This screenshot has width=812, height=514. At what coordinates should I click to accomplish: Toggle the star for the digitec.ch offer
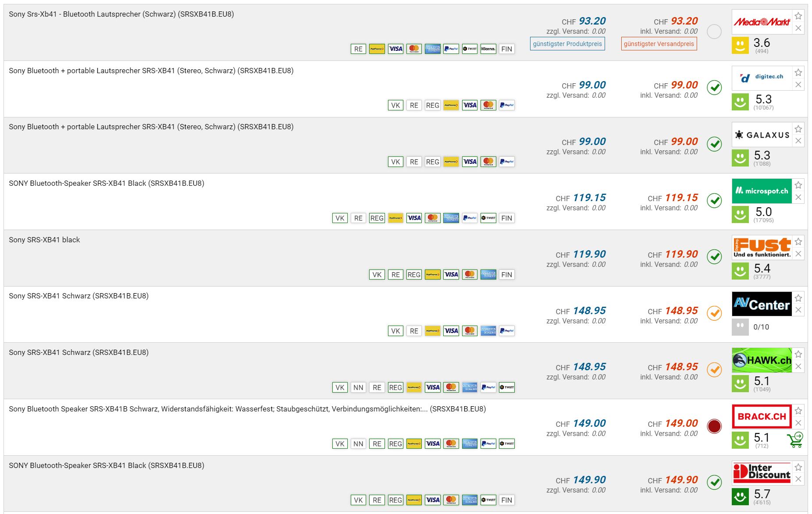tap(798, 72)
